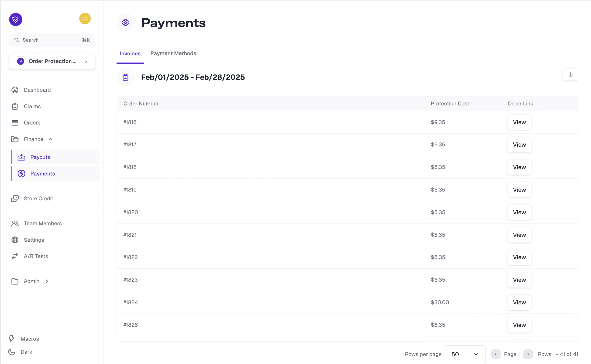Screen dimensions: 591x364
Task: Open the CO avatar menu
Action: [85, 18]
